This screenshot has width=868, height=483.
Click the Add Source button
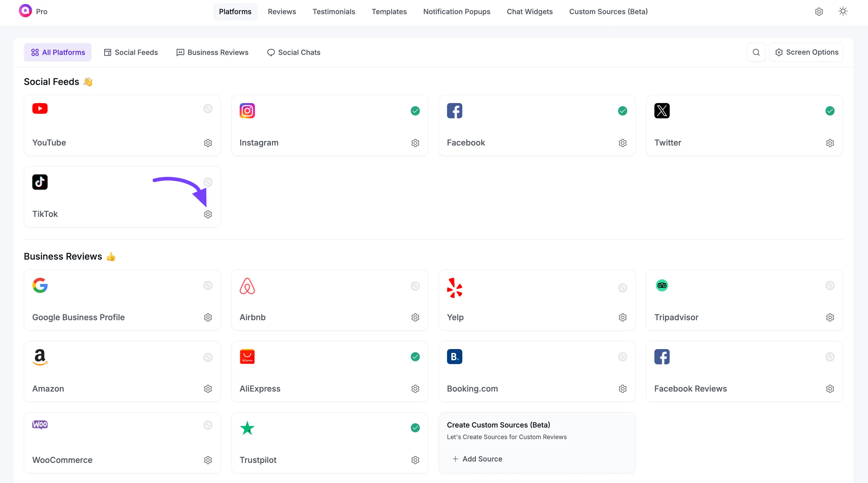477,459
